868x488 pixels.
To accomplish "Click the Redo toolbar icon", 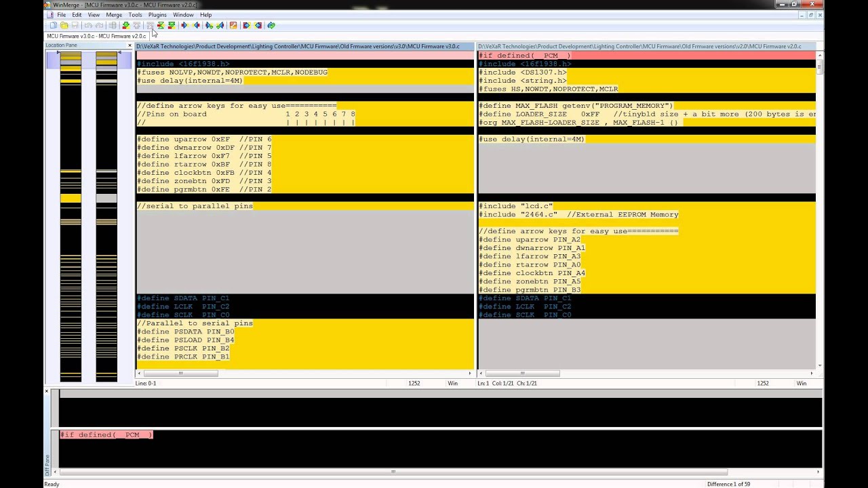I will click(x=99, y=25).
